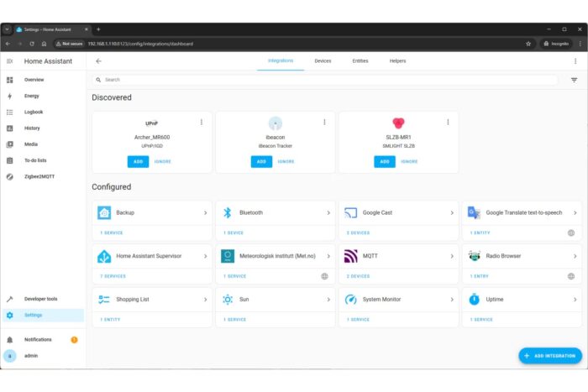
Task: Open the Energy dashboard in sidebar
Action: [32, 96]
